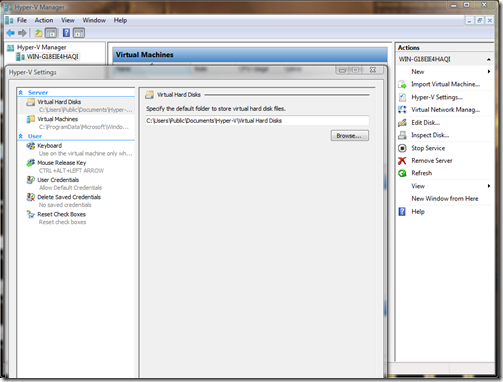Click Inspect Disk... action
The width and height of the screenshot is (503, 382).
click(x=430, y=135)
